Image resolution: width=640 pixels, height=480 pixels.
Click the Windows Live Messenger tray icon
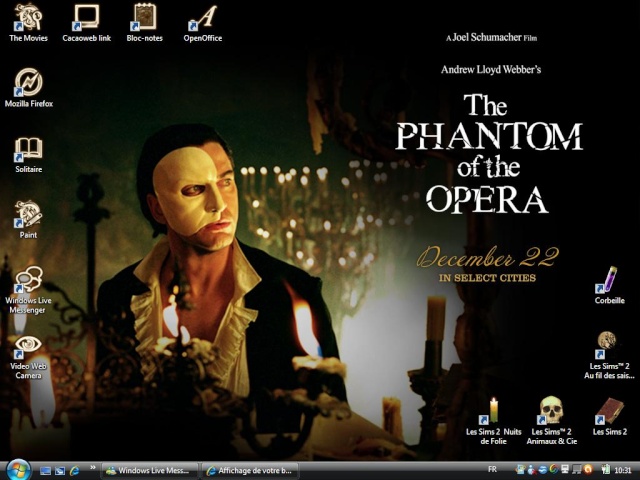[532, 470]
